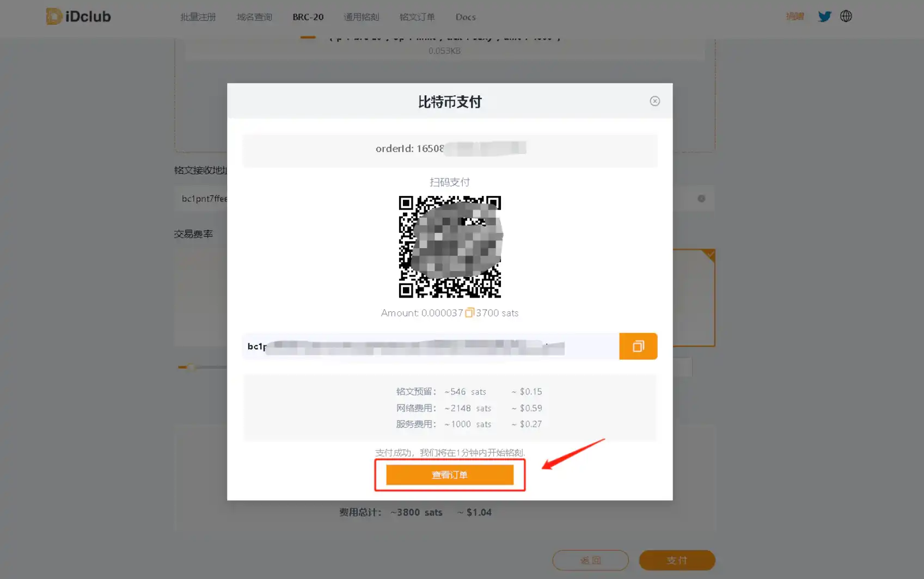Viewport: 924px width, 579px height.
Task: Navigate to 铭文订单
Action: coord(417,17)
